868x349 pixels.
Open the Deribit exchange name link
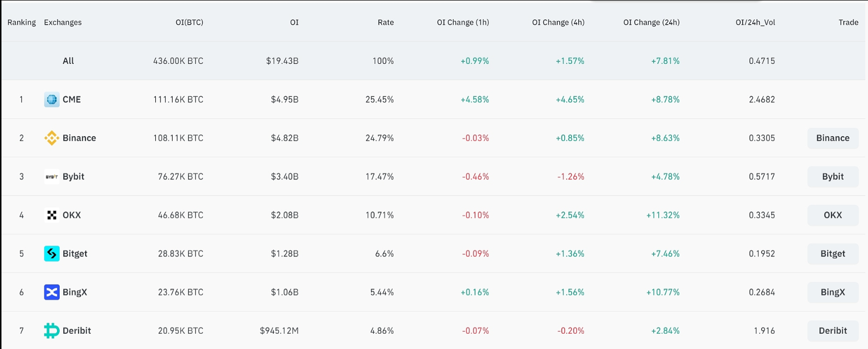coord(76,331)
